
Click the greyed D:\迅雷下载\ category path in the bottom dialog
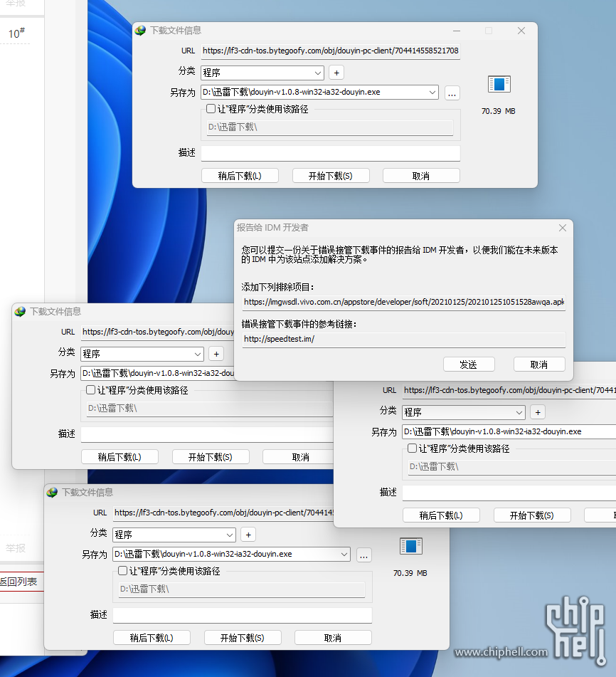click(242, 589)
